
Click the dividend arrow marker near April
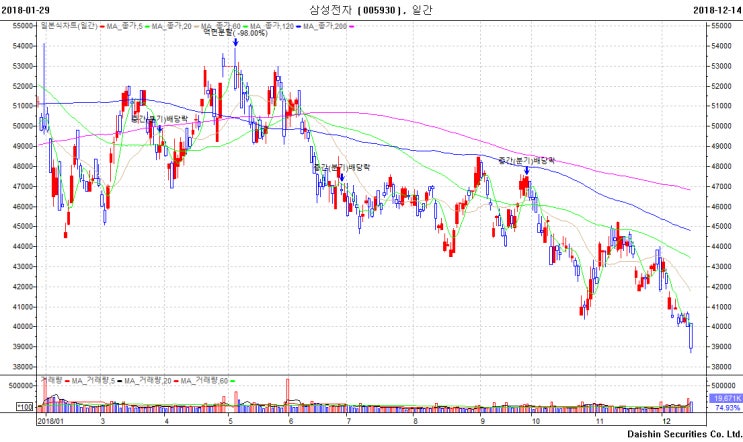pyautogui.click(x=160, y=128)
